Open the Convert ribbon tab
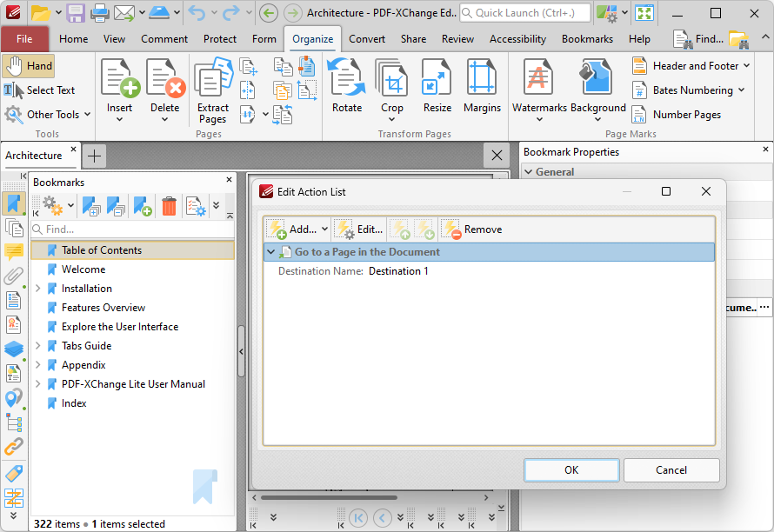Viewport: 774px width, 532px height. 367,39
